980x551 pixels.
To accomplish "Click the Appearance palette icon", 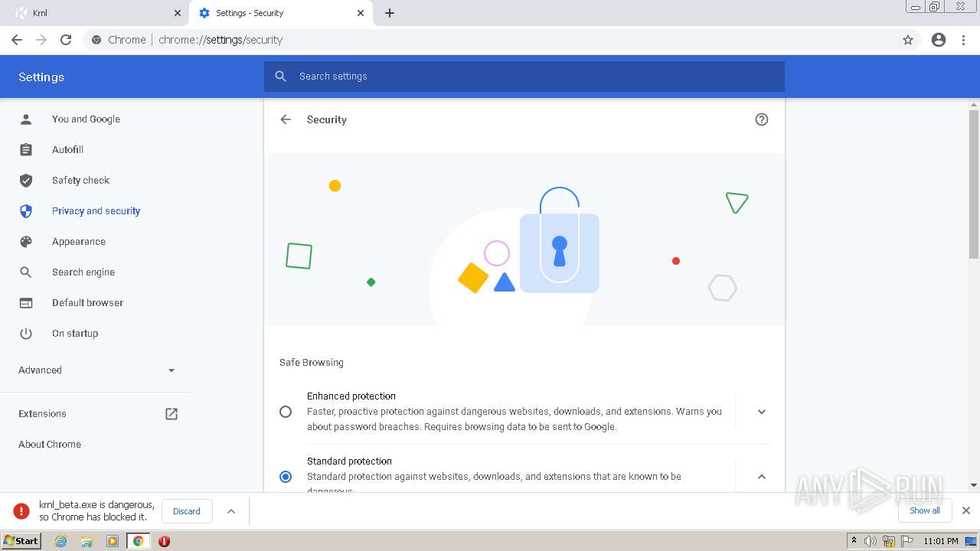I will tap(26, 242).
